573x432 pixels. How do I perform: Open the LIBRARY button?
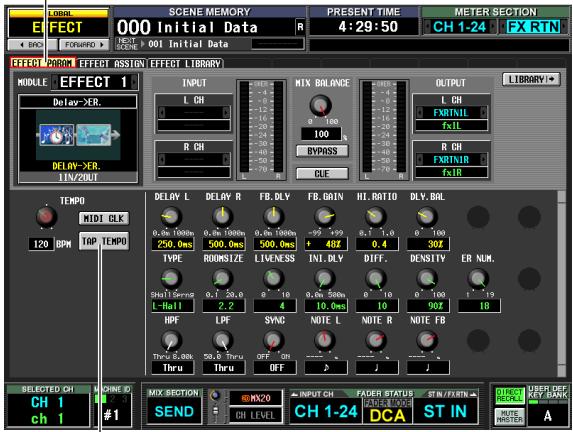[x=531, y=79]
